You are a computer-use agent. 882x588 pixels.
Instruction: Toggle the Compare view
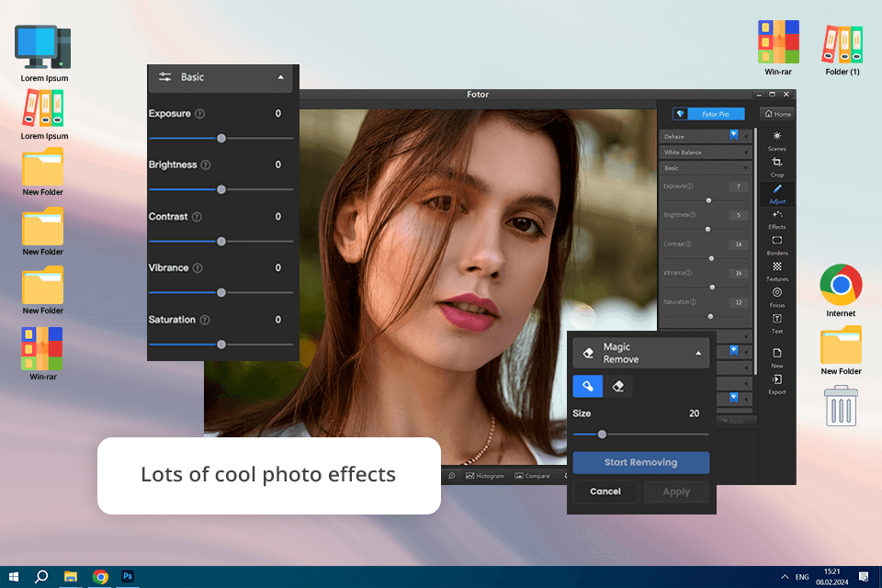532,476
